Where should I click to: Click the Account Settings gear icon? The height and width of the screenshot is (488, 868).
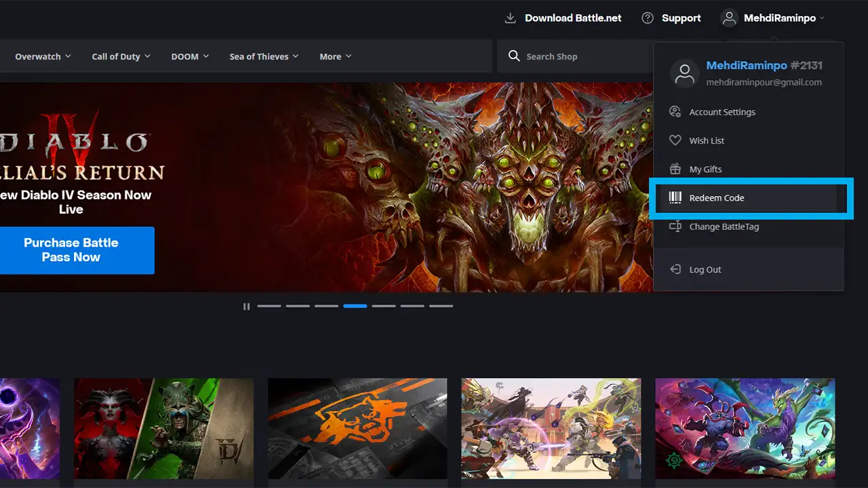[x=675, y=112]
